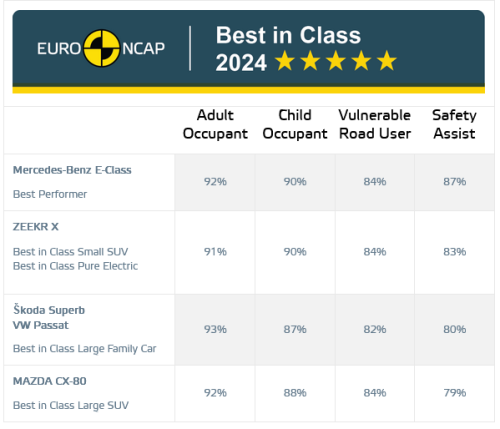
Task: Click the third yellow star
Action: coord(336,60)
